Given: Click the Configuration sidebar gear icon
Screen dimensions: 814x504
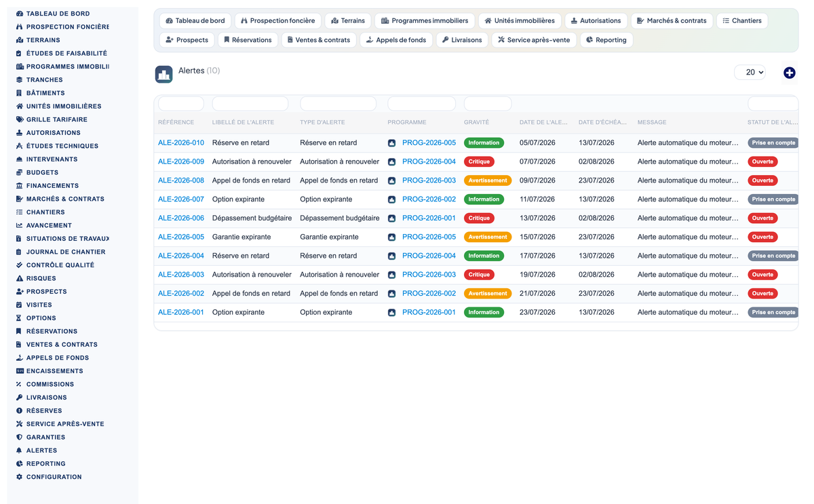Looking at the screenshot, I should click(20, 477).
